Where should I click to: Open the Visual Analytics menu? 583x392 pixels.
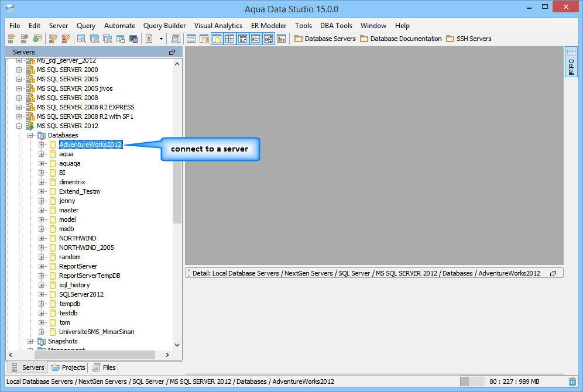[218, 26]
